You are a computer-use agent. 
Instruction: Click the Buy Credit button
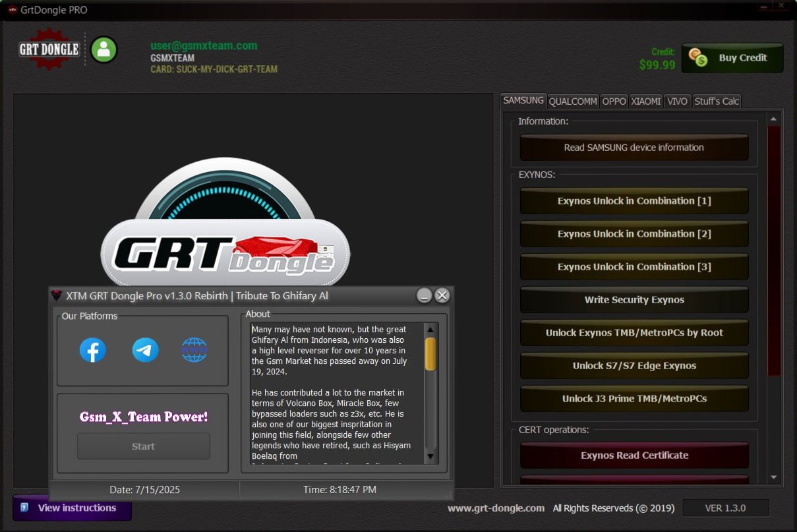732,58
